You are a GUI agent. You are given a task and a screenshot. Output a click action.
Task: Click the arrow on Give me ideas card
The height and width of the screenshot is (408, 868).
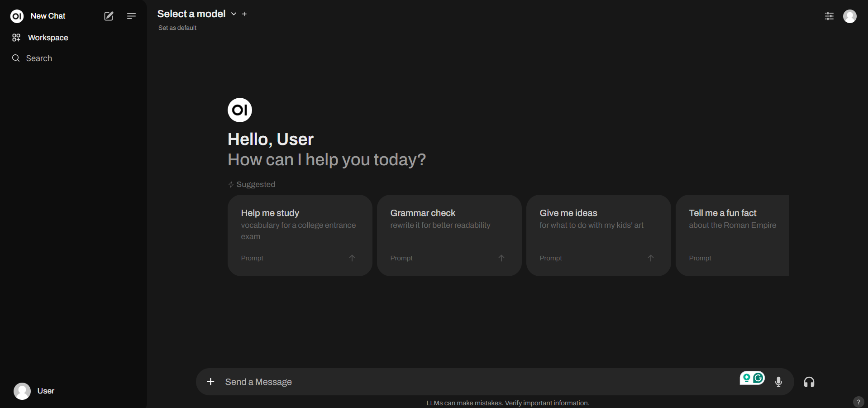pyautogui.click(x=651, y=258)
